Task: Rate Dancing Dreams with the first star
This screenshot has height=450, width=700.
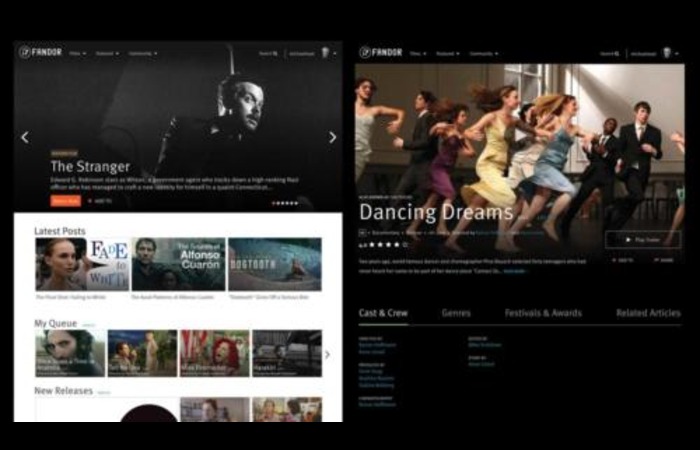Action: click(372, 245)
